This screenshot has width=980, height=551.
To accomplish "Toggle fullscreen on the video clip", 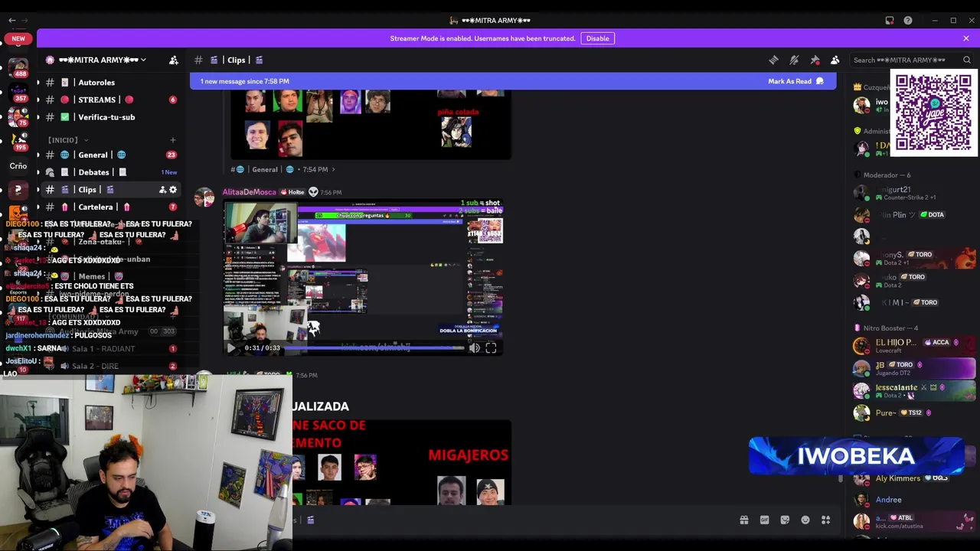I will coord(492,348).
